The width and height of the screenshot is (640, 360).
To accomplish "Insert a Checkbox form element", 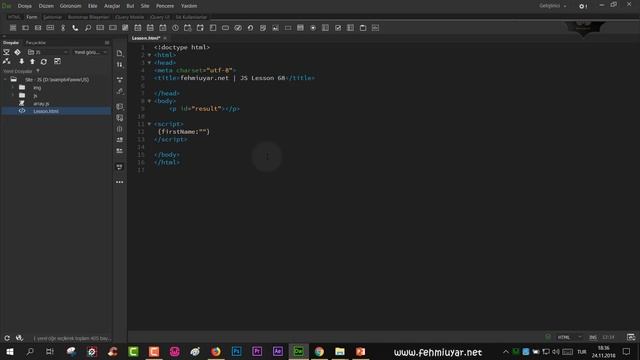I will (338, 28).
